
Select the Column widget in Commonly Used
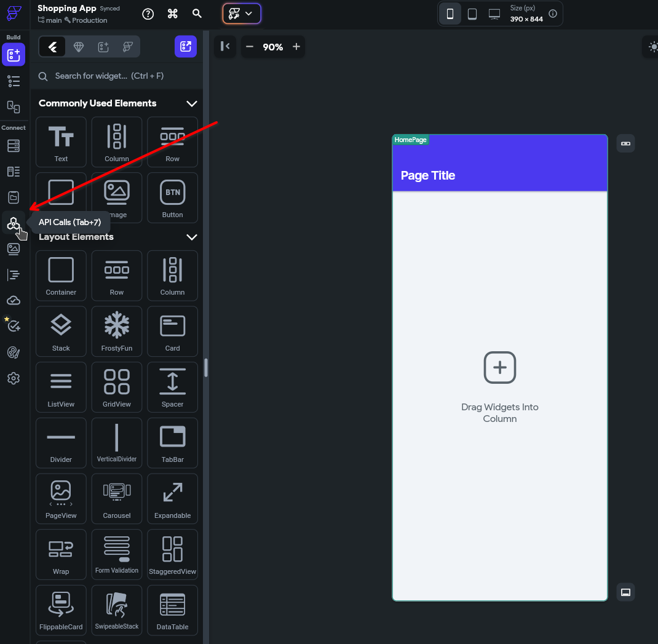pos(117,142)
